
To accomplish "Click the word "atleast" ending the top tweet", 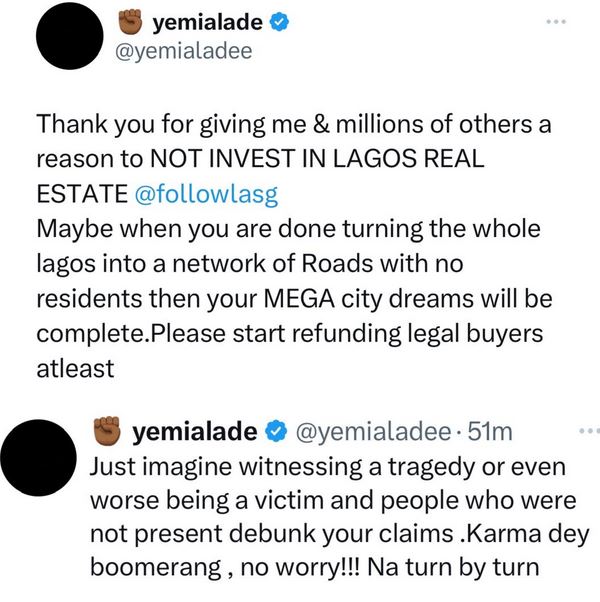I will pos(76,366).
